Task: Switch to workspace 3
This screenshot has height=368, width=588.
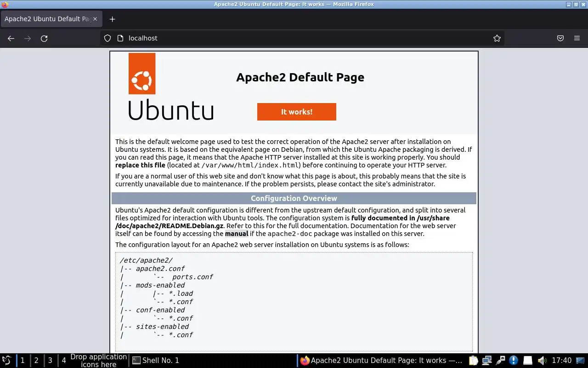Action: tap(50, 361)
